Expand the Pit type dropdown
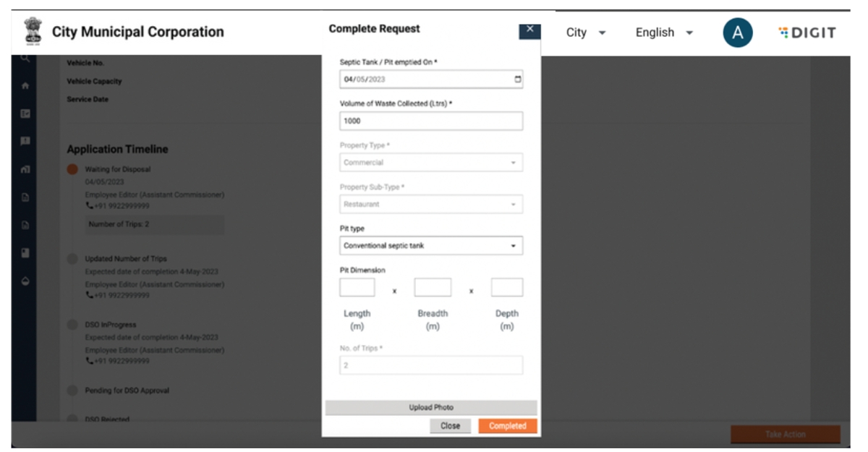This screenshot has width=868, height=452. tap(431, 246)
